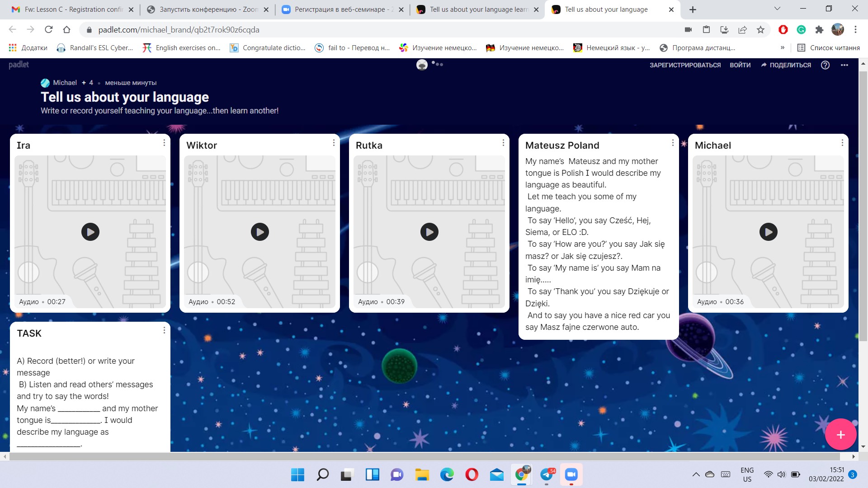The width and height of the screenshot is (868, 488).
Task: Open options menu on Ira's post
Action: [164, 143]
